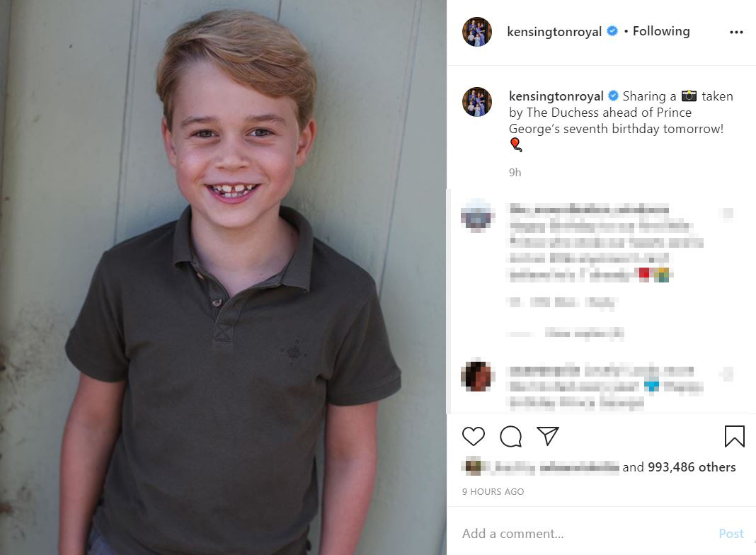This screenshot has width=756, height=555.
Task: Open the second commenter's profile picture
Action: point(477,376)
